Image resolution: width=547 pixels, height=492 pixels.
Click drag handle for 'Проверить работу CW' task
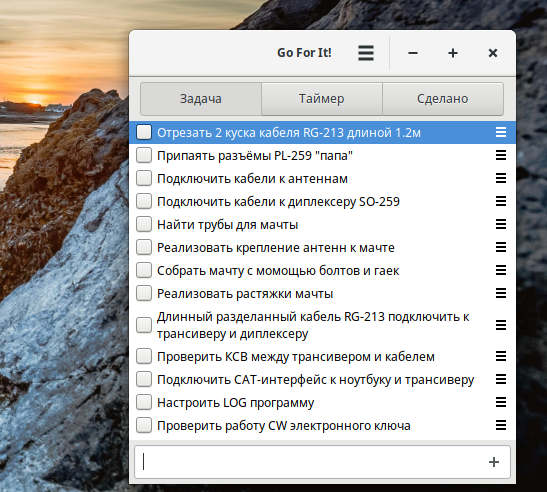point(501,425)
